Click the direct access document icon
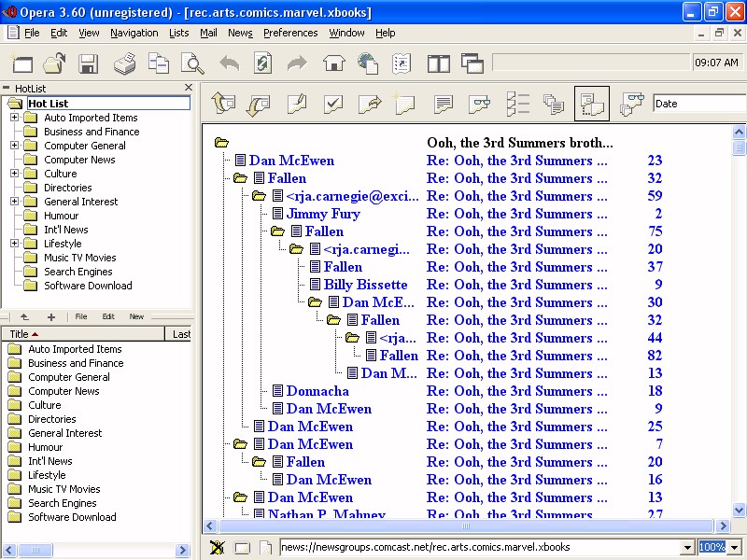The height and width of the screenshot is (560, 747). pos(402,63)
